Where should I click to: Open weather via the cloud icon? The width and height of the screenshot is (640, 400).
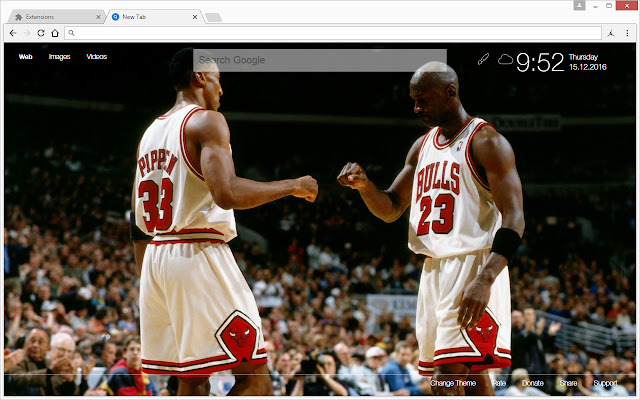tap(505, 60)
